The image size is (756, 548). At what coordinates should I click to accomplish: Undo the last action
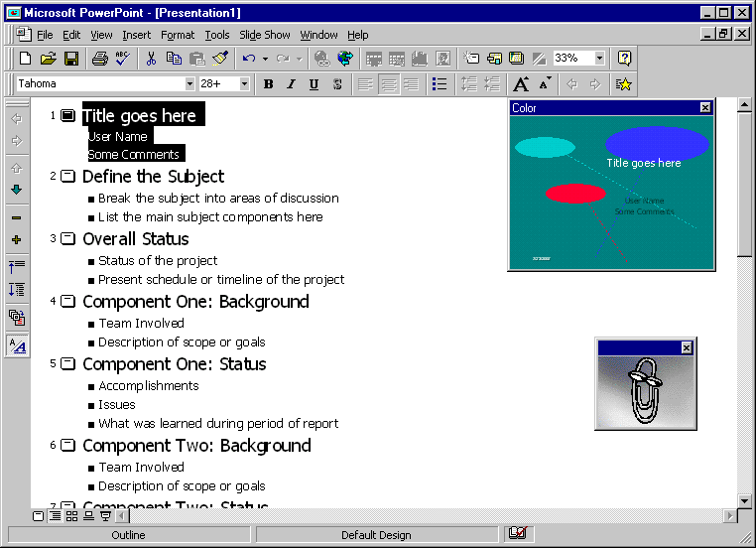pyautogui.click(x=249, y=59)
